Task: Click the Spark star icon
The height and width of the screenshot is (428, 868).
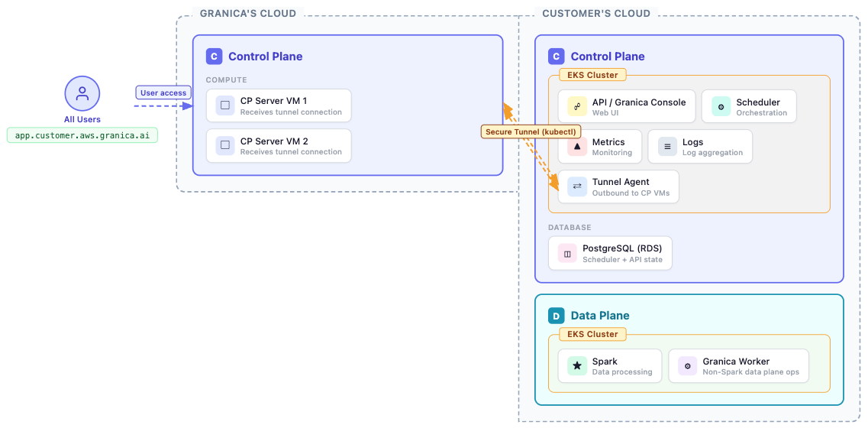Action: [x=577, y=366]
